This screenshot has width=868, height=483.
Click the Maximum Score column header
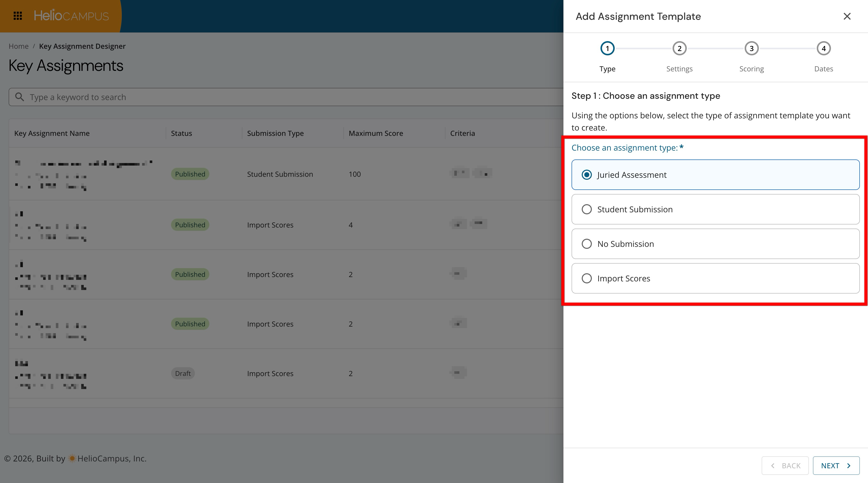376,133
